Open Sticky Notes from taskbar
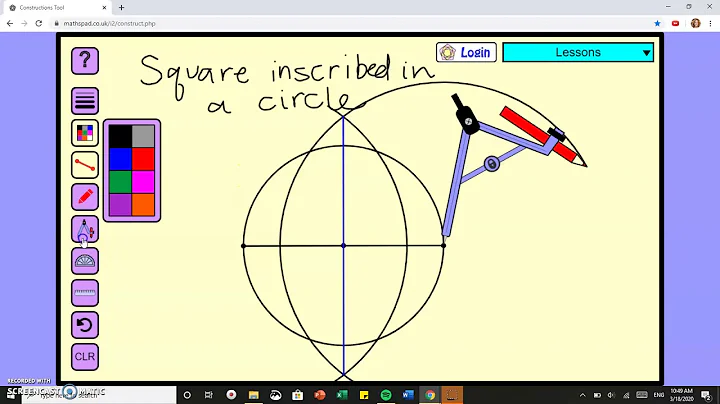The image size is (720, 404). pyautogui.click(x=364, y=395)
